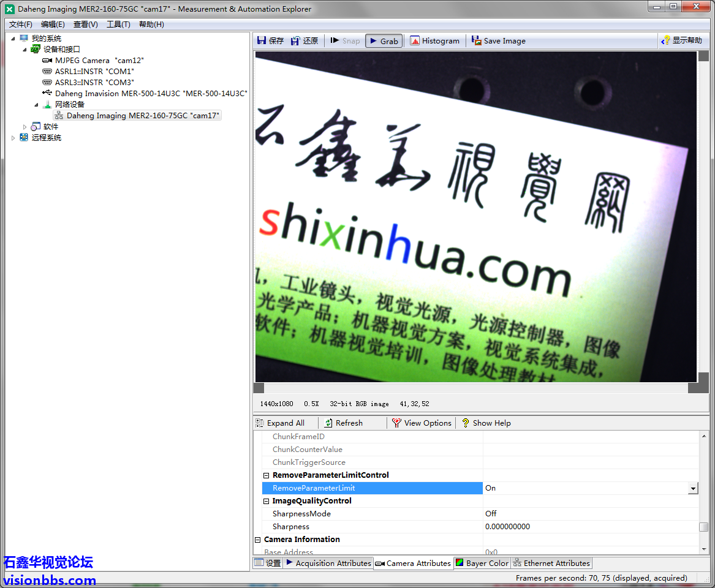Expand the 软件 tree node
This screenshot has width=715, height=588.
coord(25,127)
